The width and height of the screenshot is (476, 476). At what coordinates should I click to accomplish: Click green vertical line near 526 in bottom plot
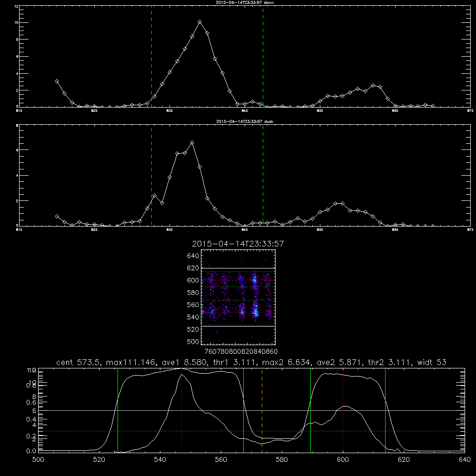(118, 410)
